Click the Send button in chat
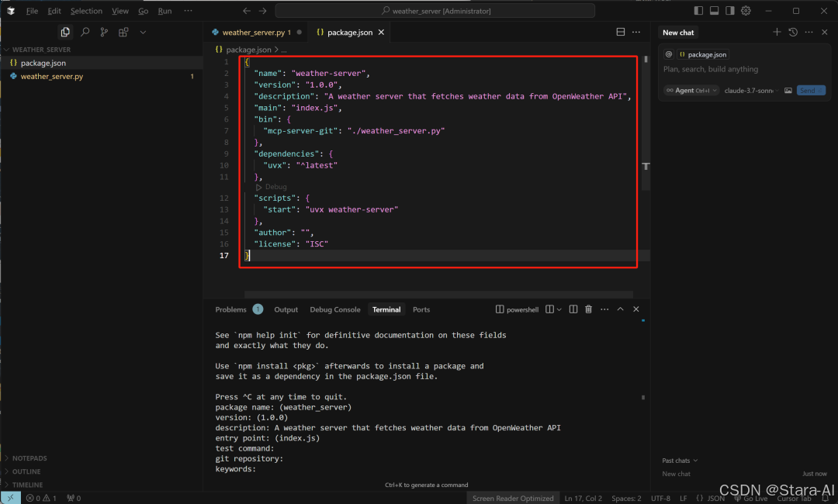 [811, 90]
